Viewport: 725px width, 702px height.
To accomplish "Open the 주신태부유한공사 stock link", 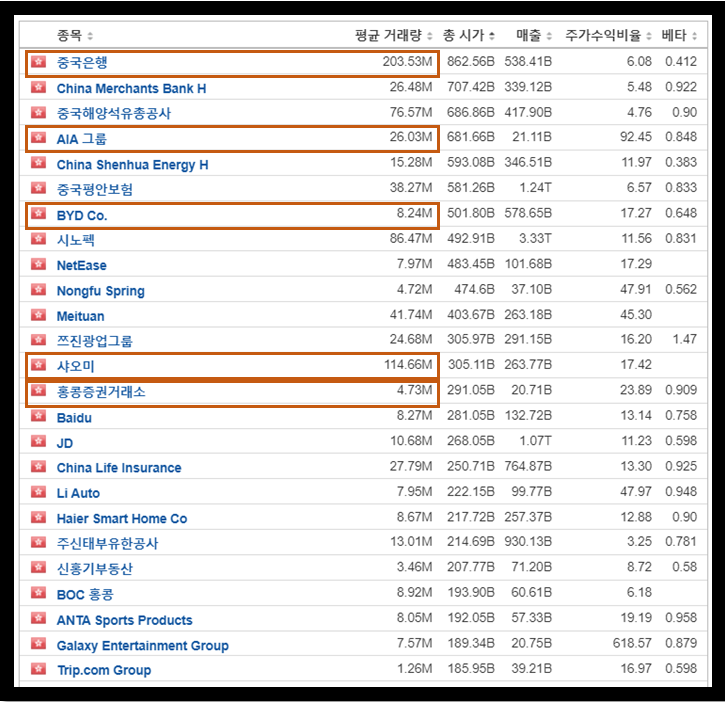I will pos(107,543).
